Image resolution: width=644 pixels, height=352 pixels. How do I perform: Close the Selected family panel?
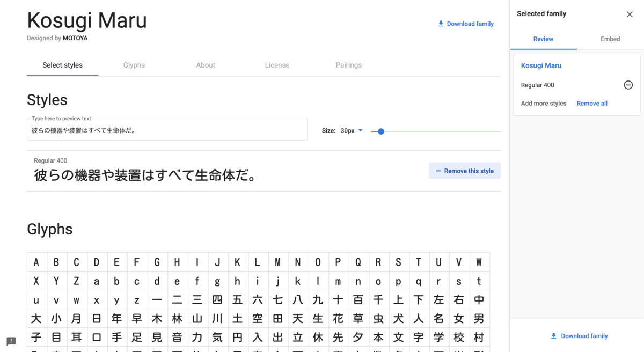pos(630,14)
